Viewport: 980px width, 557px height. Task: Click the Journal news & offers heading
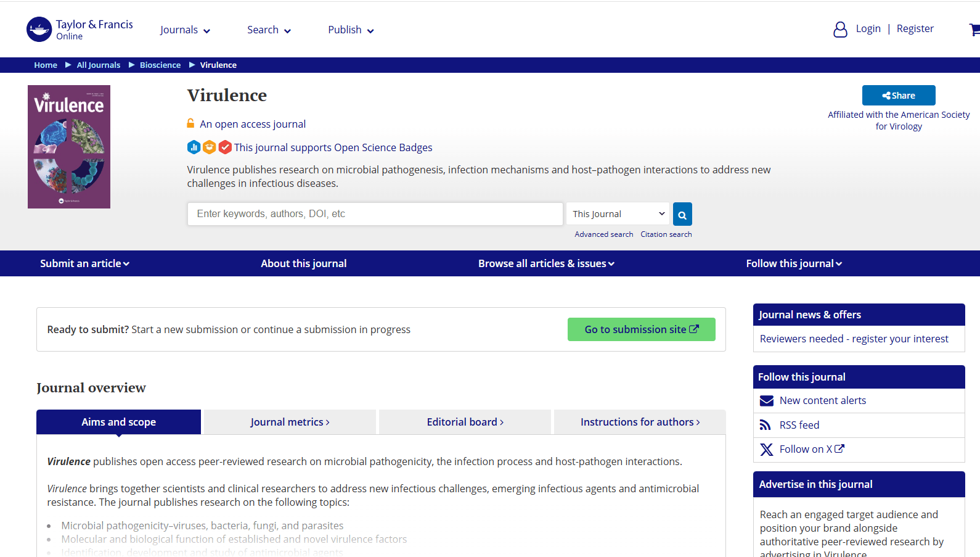(x=810, y=315)
